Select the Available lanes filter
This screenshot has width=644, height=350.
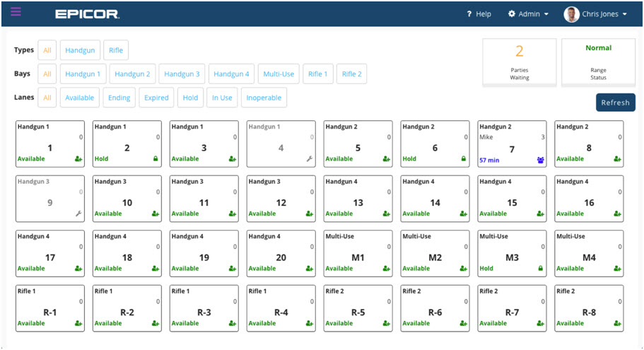79,98
